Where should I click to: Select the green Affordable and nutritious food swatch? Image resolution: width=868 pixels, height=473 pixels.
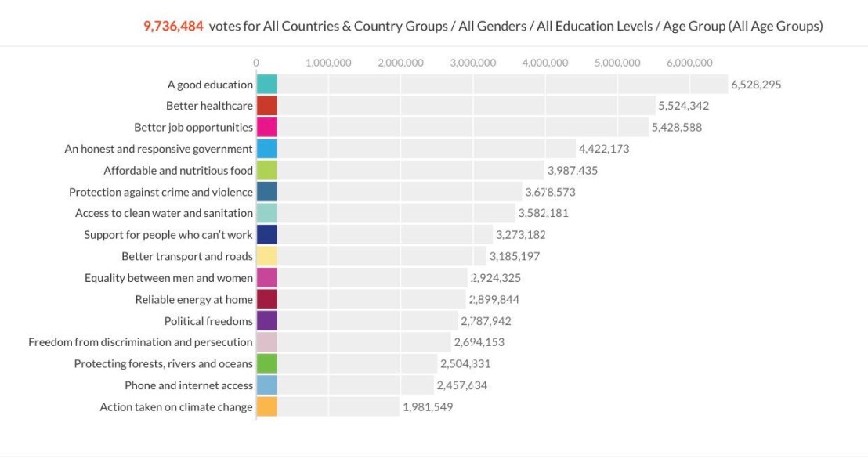point(266,170)
